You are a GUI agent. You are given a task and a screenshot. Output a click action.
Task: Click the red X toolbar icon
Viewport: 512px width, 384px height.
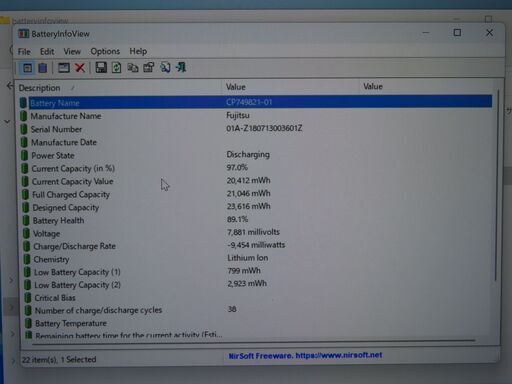tap(80, 68)
